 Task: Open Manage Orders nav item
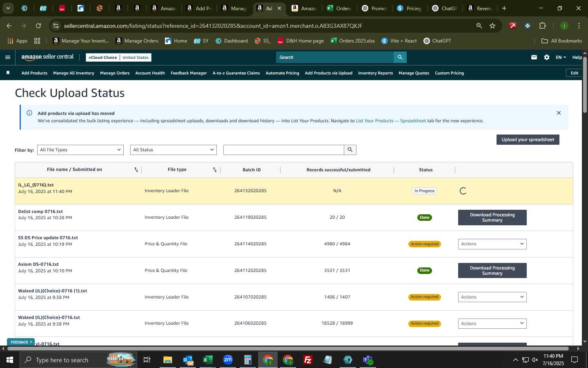pyautogui.click(x=115, y=73)
